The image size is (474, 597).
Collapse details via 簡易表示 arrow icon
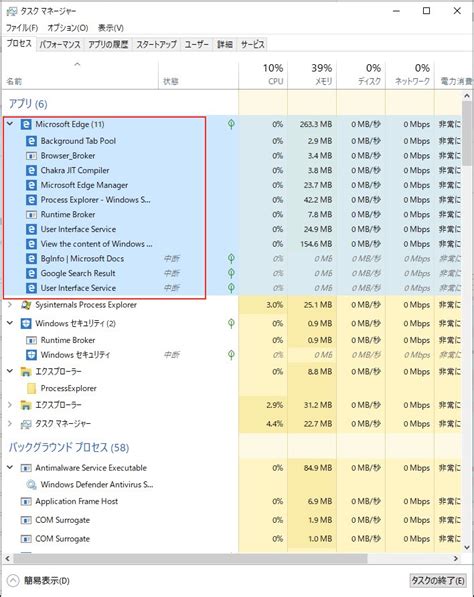pyautogui.click(x=13, y=581)
